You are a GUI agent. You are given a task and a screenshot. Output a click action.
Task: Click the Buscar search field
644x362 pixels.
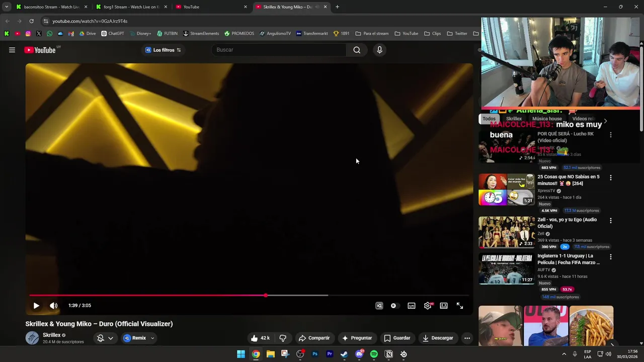point(279,50)
